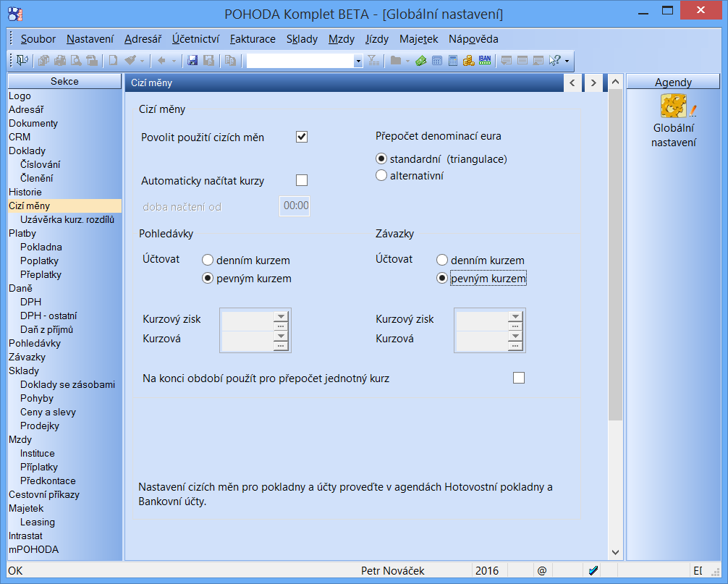Select Závazky pevným kurzem radio
Screen dimensions: 728x584
(x=442, y=278)
